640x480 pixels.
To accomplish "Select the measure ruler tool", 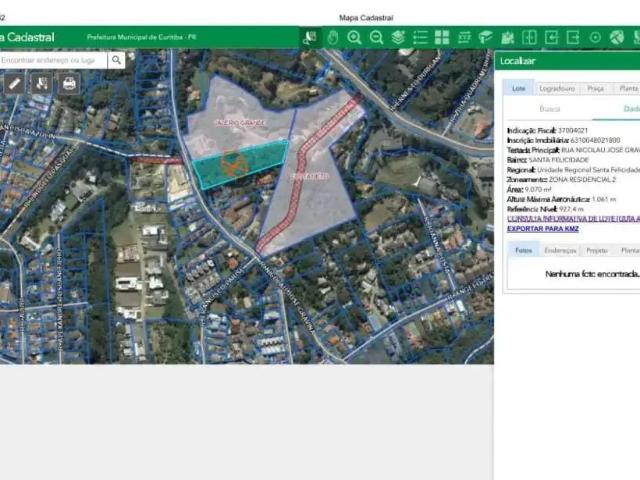I will pyautogui.click(x=464, y=37).
